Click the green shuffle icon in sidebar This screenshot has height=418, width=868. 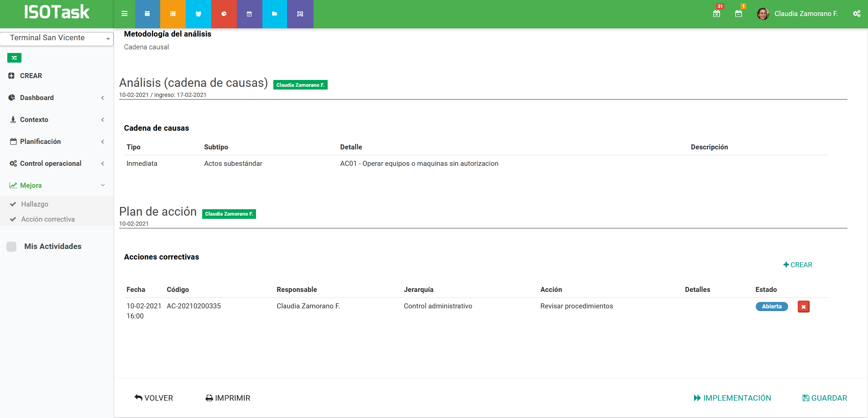click(14, 58)
